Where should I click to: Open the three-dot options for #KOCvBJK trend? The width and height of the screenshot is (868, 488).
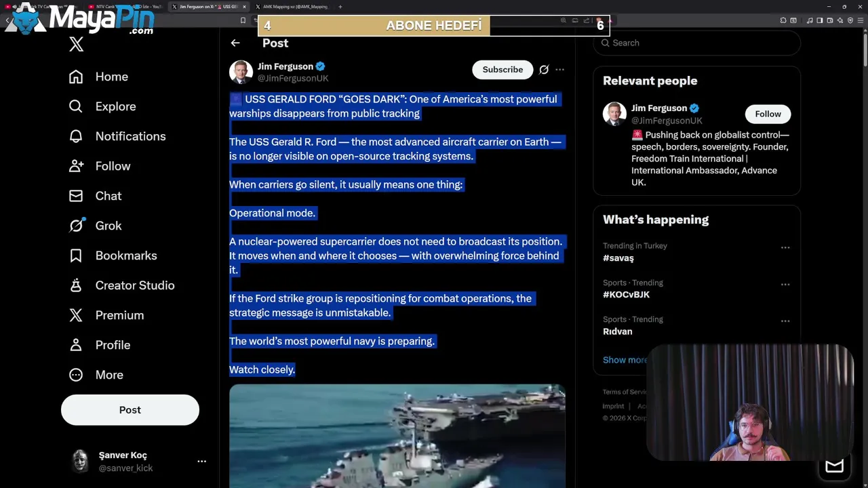(x=785, y=284)
